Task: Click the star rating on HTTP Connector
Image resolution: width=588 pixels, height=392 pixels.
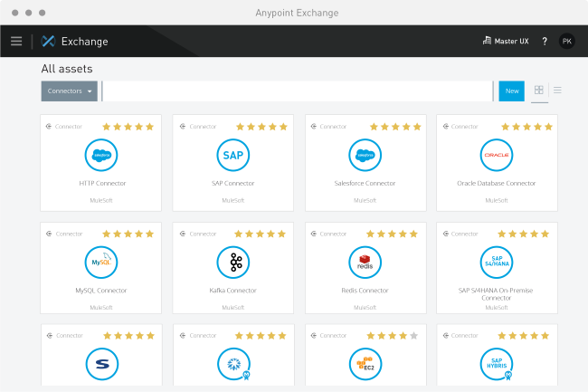Action: pos(128,127)
